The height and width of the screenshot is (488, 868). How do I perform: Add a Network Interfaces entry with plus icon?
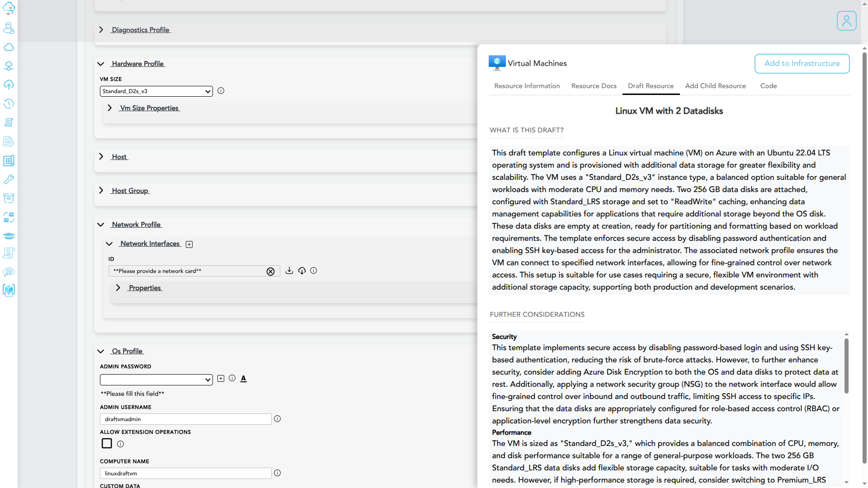[x=189, y=244]
